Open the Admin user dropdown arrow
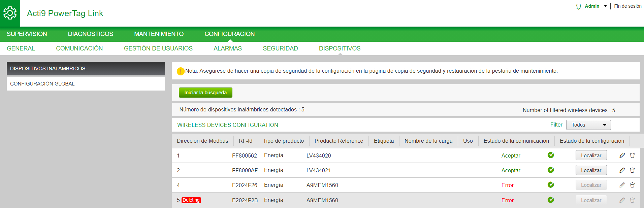The width and height of the screenshot is (644, 208). coord(605,6)
